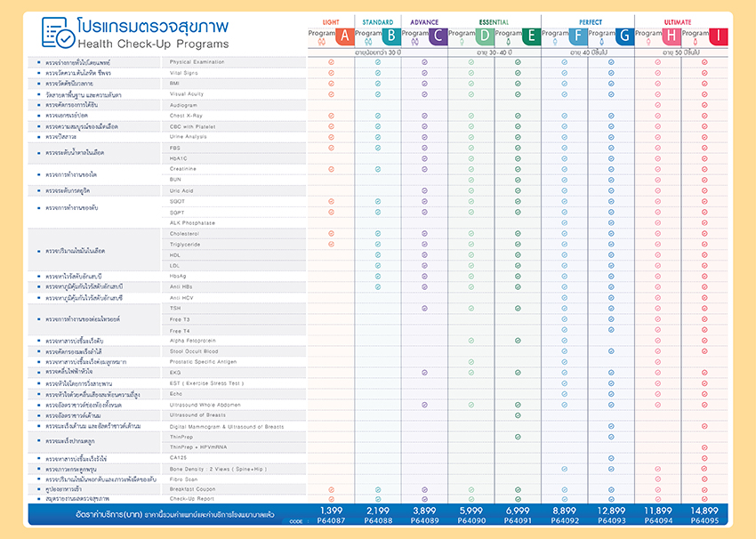Click the Physical Examination check under Program A
The width and height of the screenshot is (756, 539).
(331, 62)
